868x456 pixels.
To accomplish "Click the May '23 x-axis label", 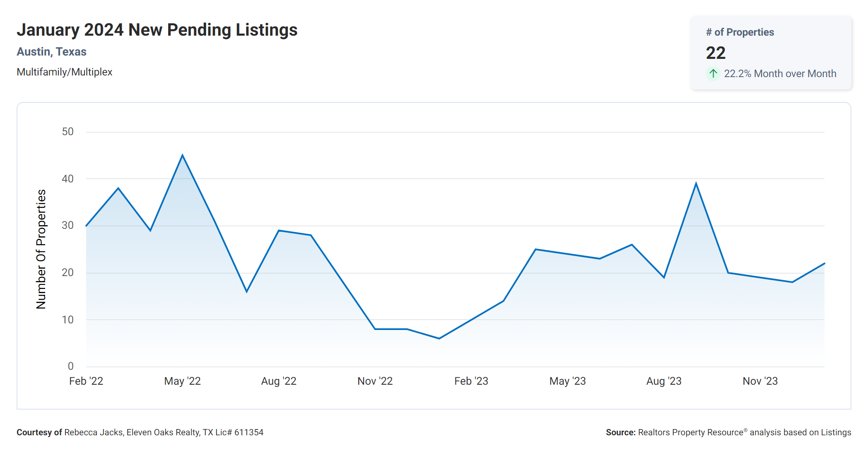I will pyautogui.click(x=567, y=381).
